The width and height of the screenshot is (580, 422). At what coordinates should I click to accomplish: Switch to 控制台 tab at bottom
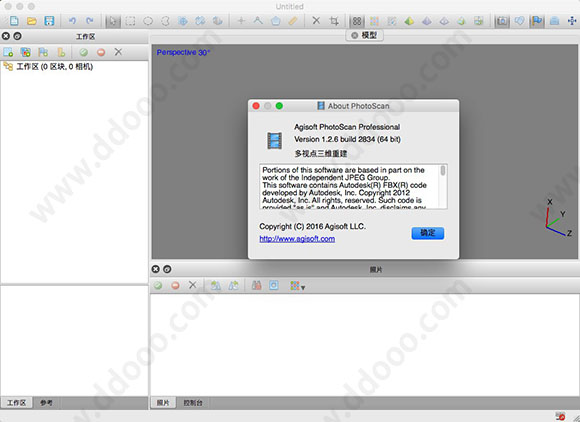pyautogui.click(x=193, y=403)
